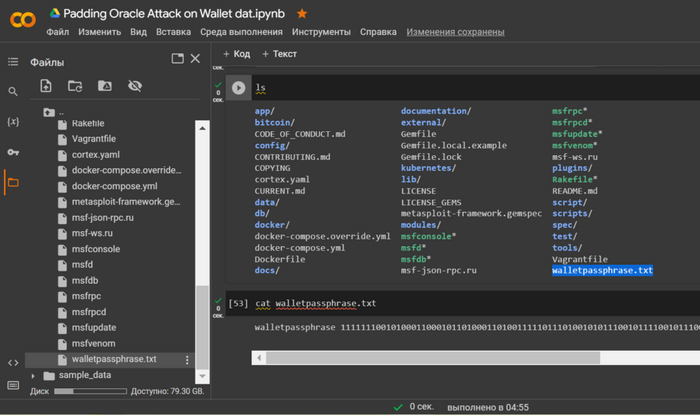Mount Google Drive folder icon
The image size is (700, 415).
click(x=105, y=87)
